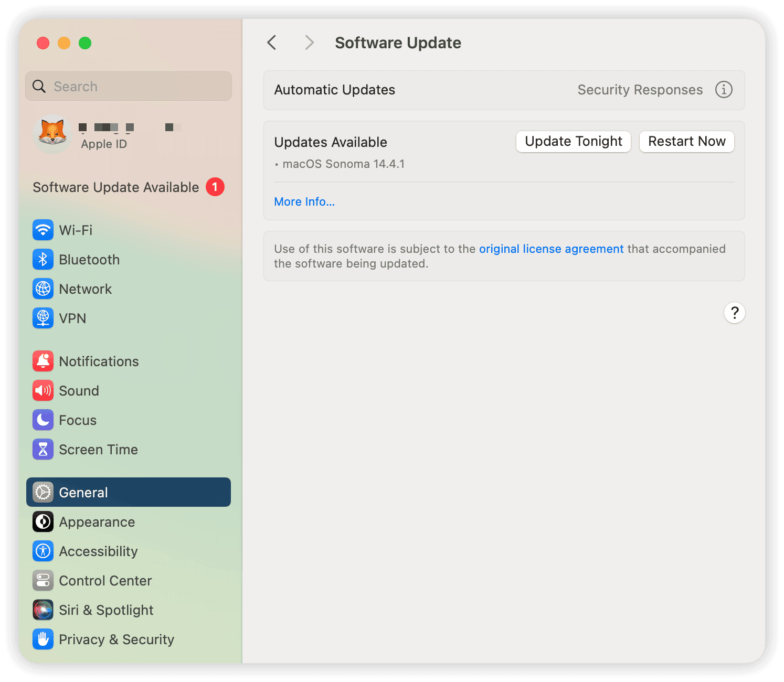Click the Bluetooth icon in sidebar

tap(43, 259)
